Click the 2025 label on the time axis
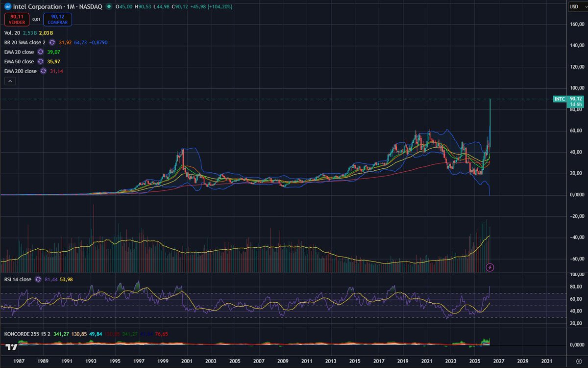The image size is (588, 368). coord(475,361)
